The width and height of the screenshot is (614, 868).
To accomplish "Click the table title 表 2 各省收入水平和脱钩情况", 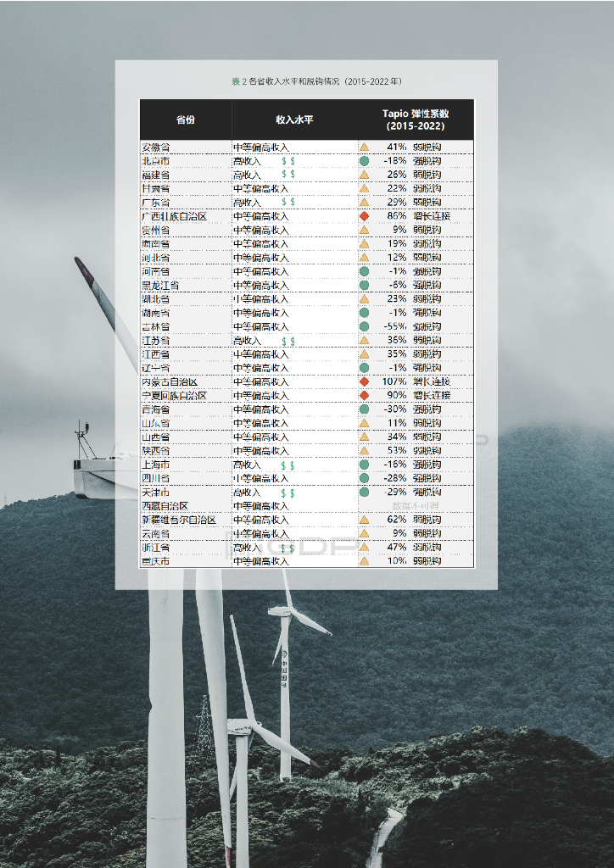I will click(x=316, y=81).
